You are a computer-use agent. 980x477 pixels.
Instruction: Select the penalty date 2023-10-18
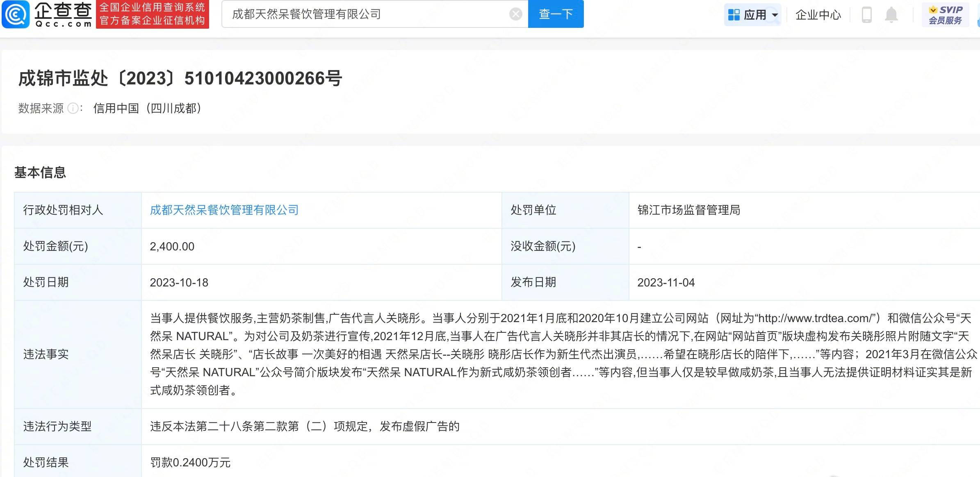click(179, 282)
